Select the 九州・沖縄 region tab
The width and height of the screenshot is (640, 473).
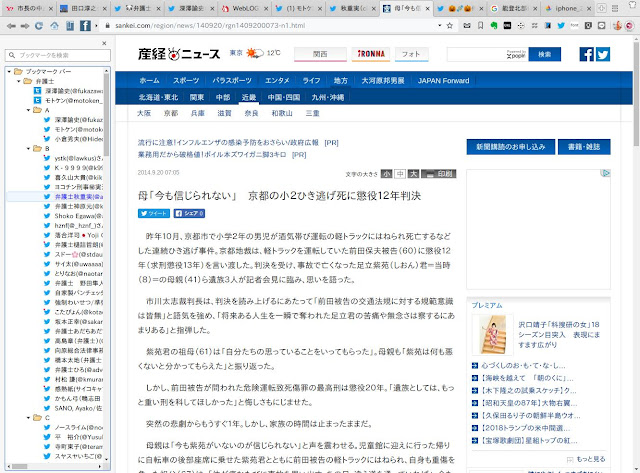click(328, 97)
